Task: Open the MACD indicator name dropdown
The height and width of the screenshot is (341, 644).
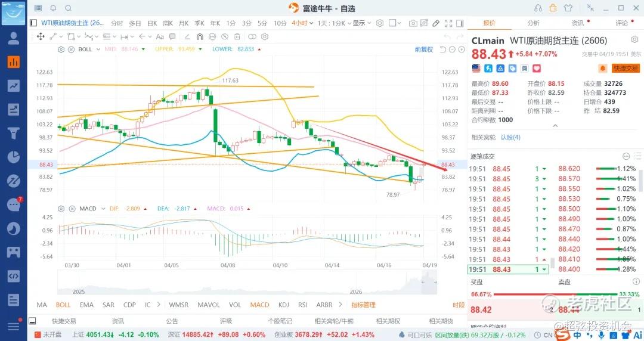Action: coord(92,209)
